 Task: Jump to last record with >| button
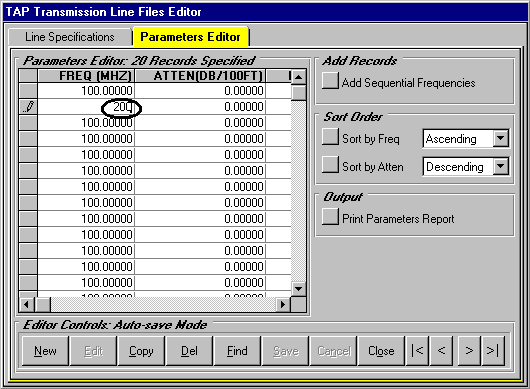coord(493,351)
